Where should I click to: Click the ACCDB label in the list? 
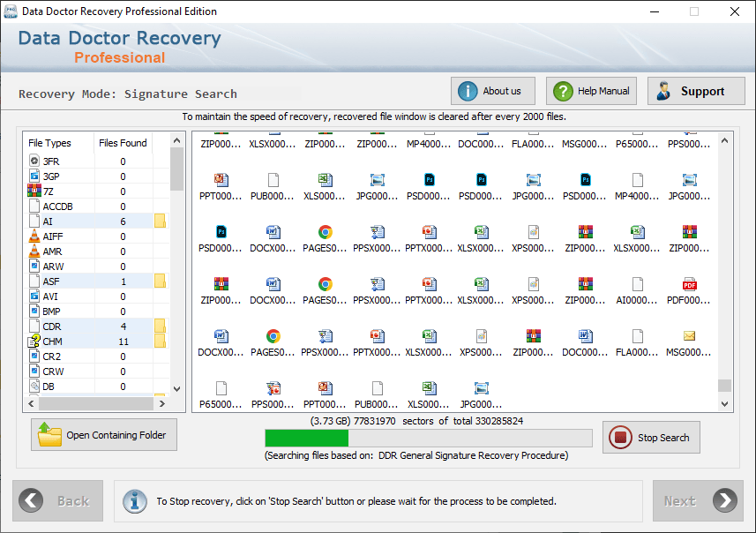pos(58,206)
